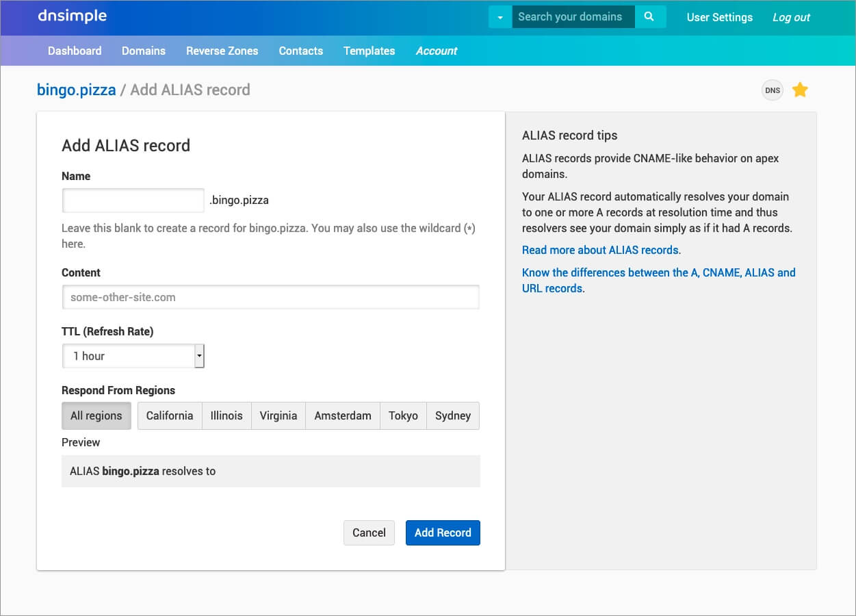Viewport: 856px width, 616px height.
Task: Focus the Content input field
Action: point(271,297)
